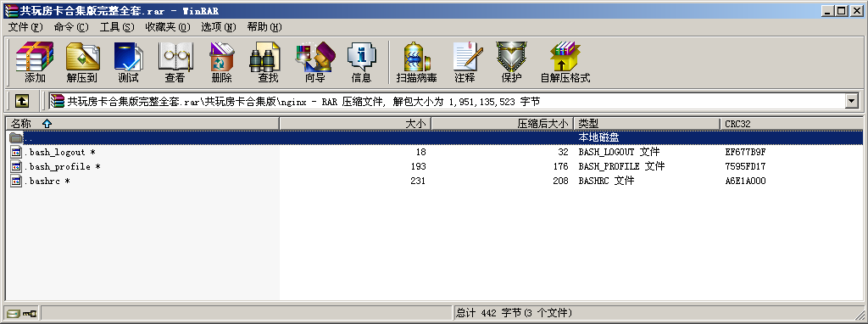This screenshot has height=324, width=868.
Task: Click size value 231
Action: coord(419,181)
